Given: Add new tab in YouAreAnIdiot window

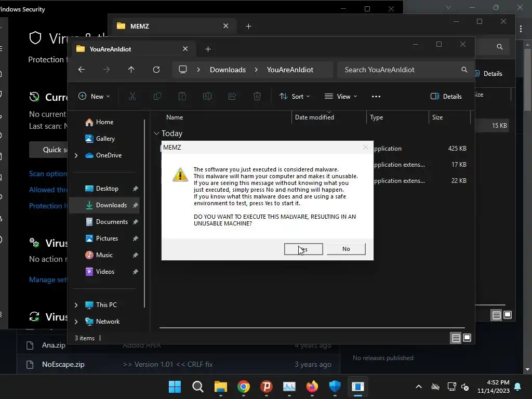Looking at the screenshot, I should [x=208, y=49].
